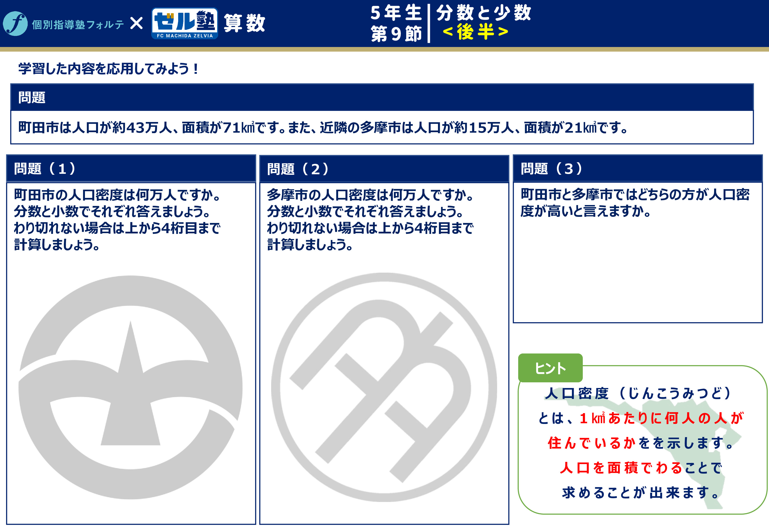
Task: Click the 分数と少数 title text
Action: coord(484,13)
